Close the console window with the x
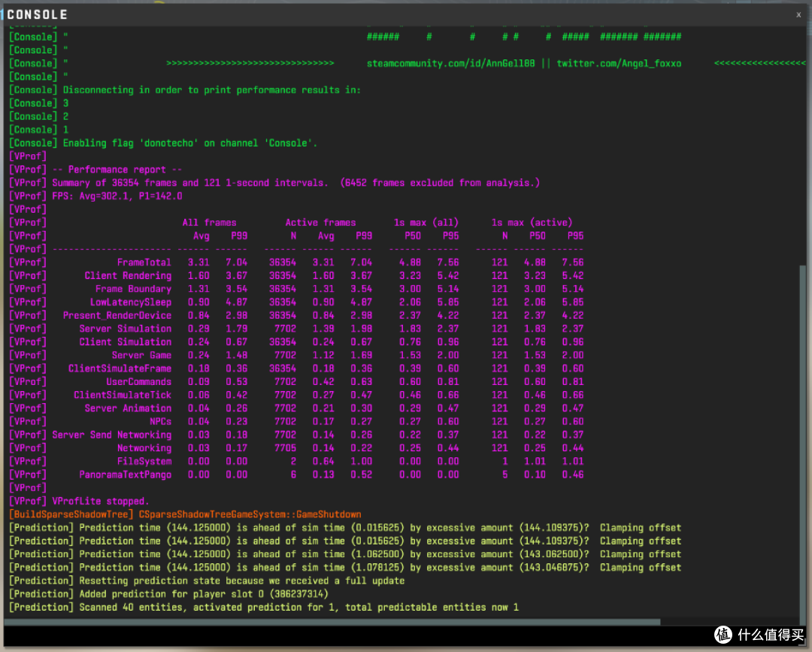 [x=798, y=14]
